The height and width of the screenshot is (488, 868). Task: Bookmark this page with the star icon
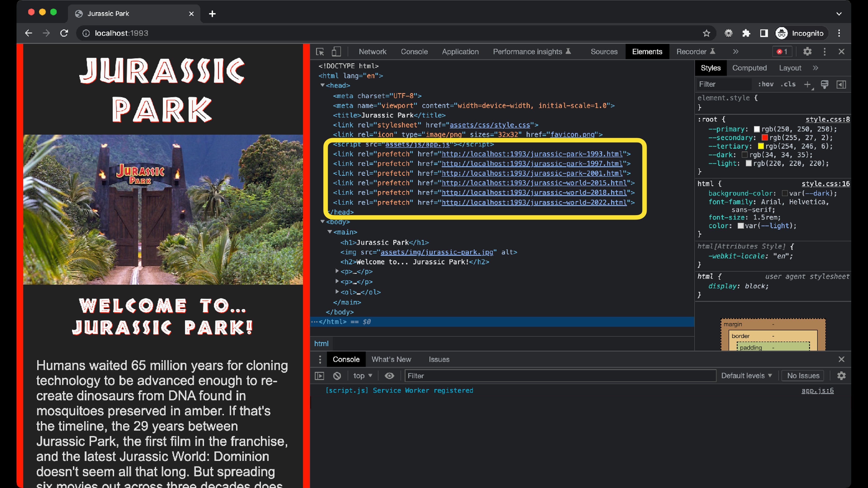coord(706,33)
